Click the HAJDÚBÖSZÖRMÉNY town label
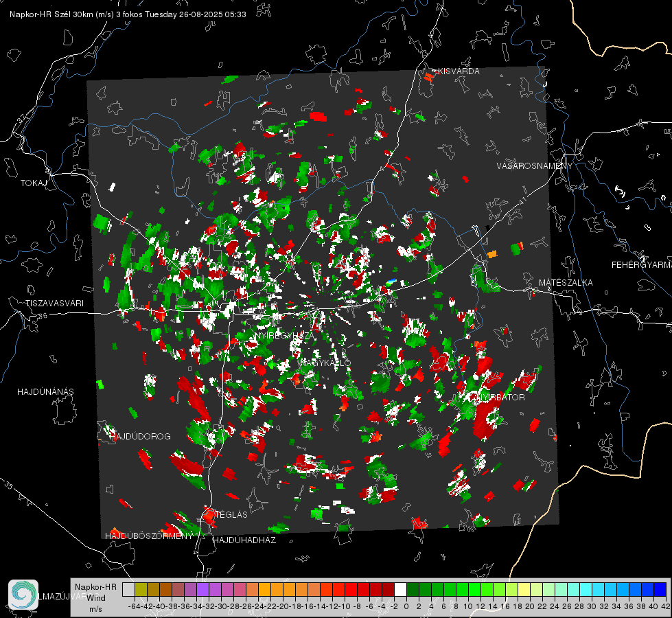Screen dimensions: 672x618 (x=149, y=536)
